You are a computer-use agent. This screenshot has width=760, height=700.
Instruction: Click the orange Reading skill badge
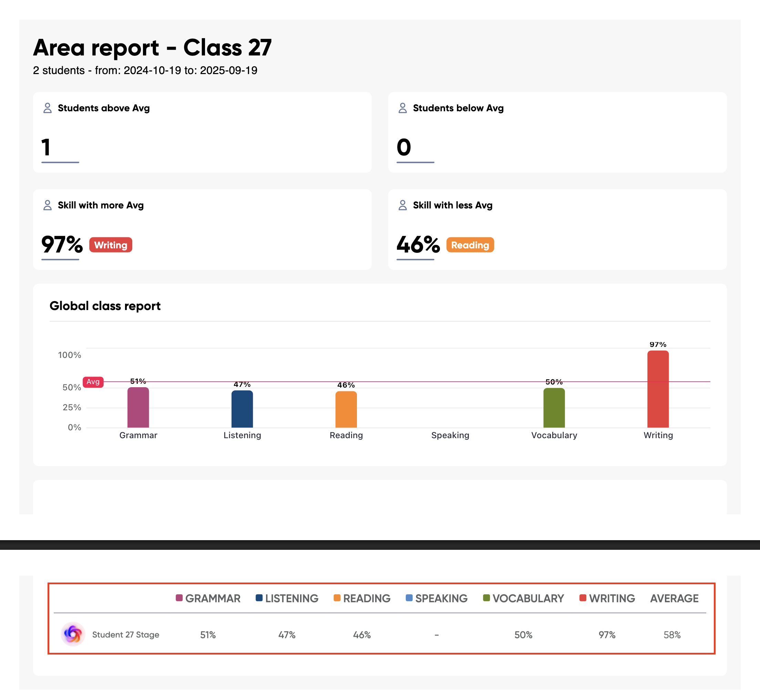[470, 245]
